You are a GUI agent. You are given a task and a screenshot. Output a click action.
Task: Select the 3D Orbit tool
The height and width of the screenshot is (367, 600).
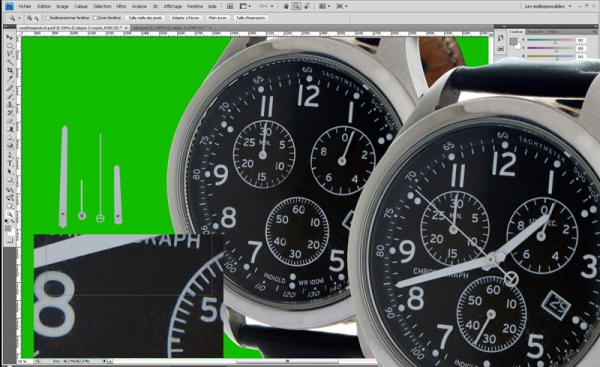pos(10,198)
